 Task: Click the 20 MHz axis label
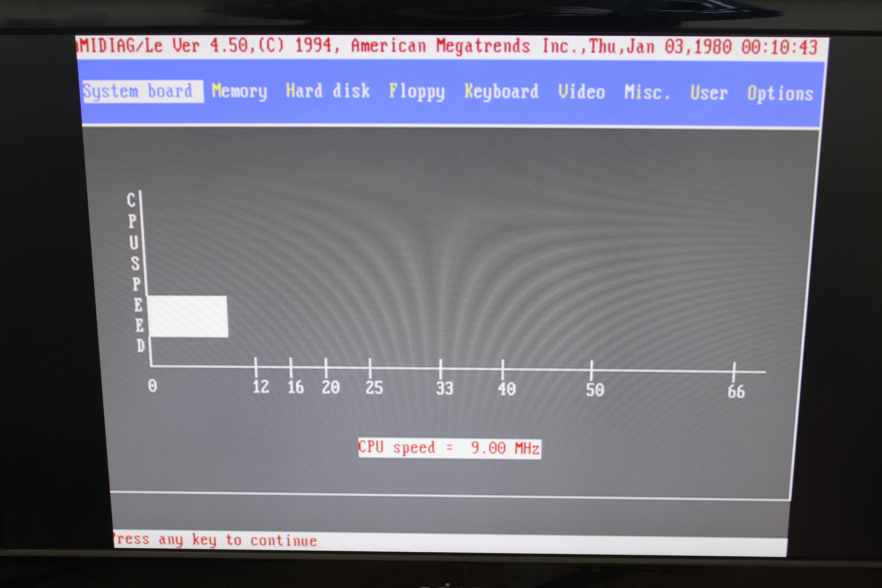[x=330, y=387]
